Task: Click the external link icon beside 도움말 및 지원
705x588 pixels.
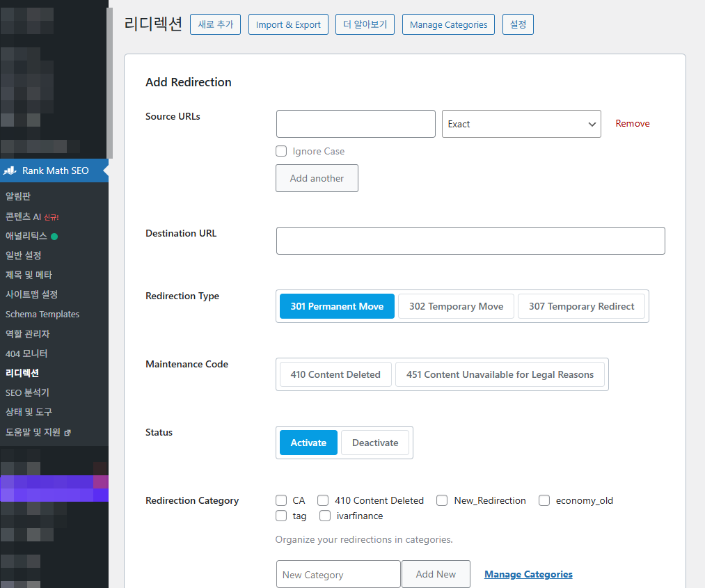Action: tap(68, 433)
